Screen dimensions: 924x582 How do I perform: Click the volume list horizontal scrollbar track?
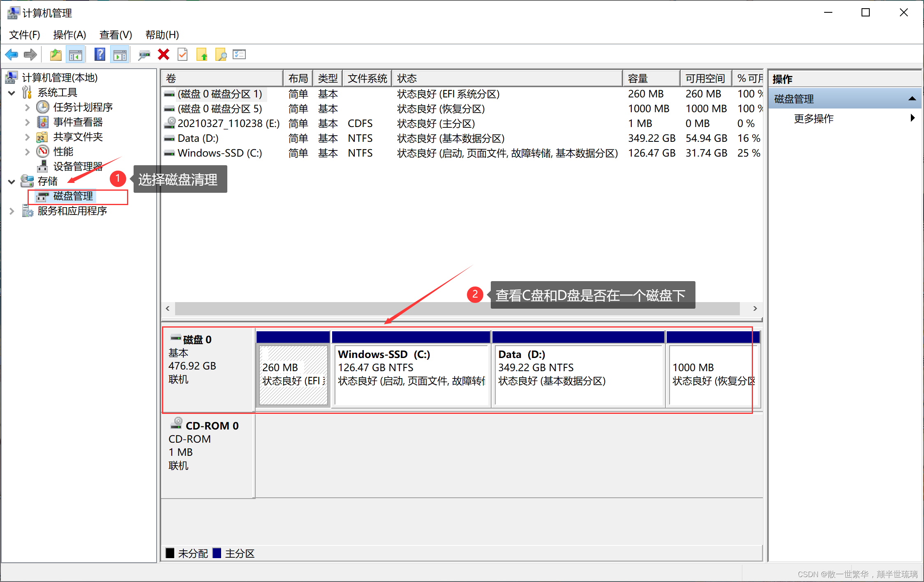tap(457, 308)
